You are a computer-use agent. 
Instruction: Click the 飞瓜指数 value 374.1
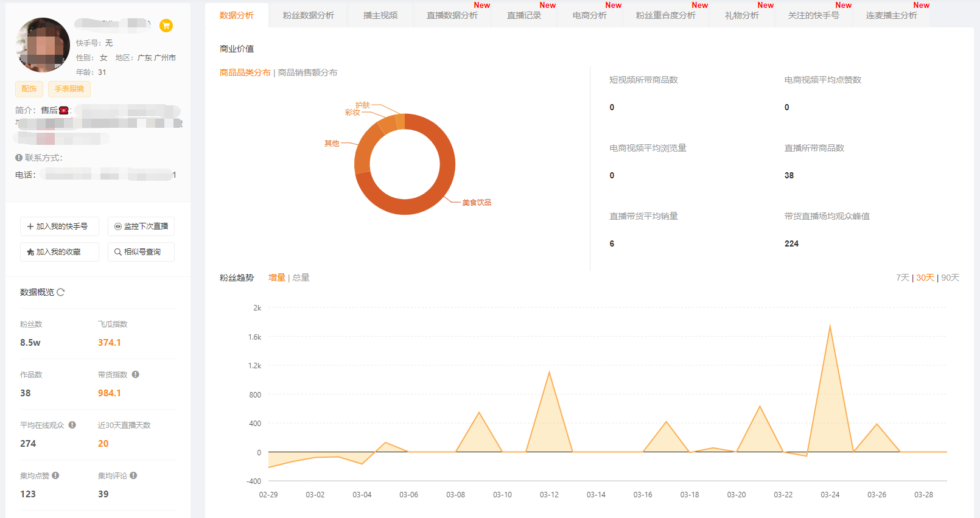click(x=110, y=343)
